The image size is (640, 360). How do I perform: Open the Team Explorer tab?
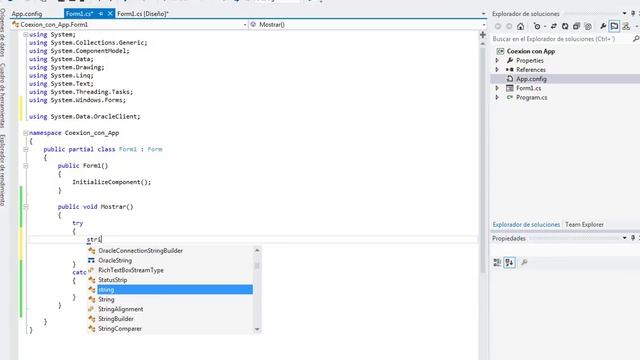584,224
